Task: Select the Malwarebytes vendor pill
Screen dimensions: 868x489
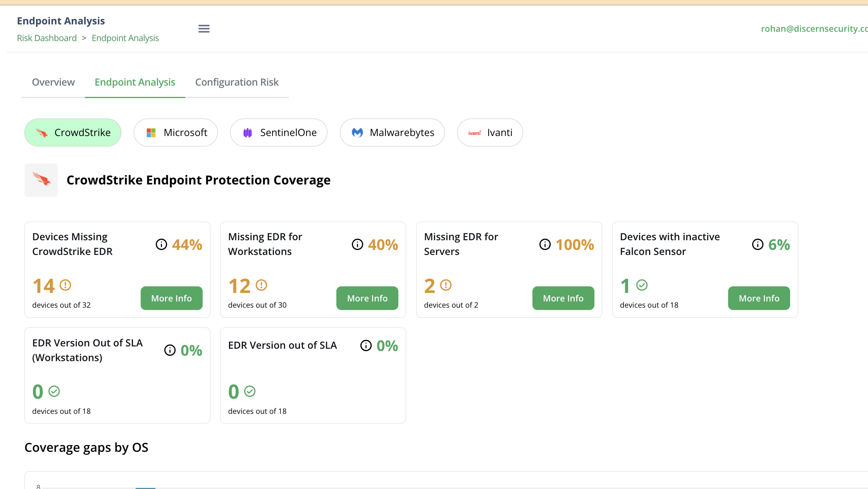Action: pyautogui.click(x=392, y=133)
